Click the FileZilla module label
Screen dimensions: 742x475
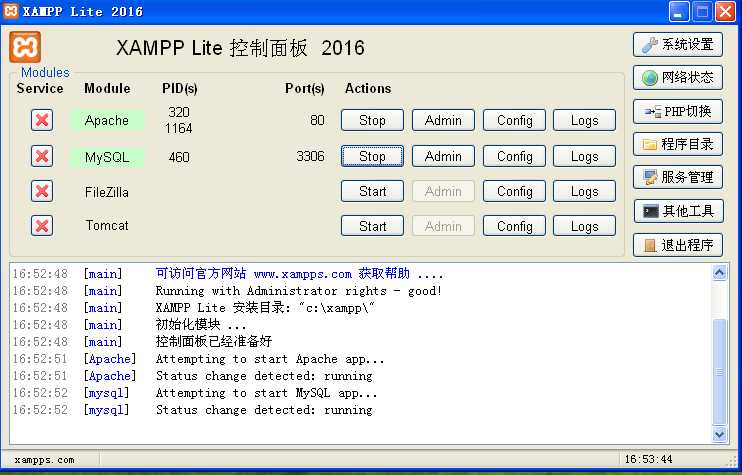pos(107,192)
